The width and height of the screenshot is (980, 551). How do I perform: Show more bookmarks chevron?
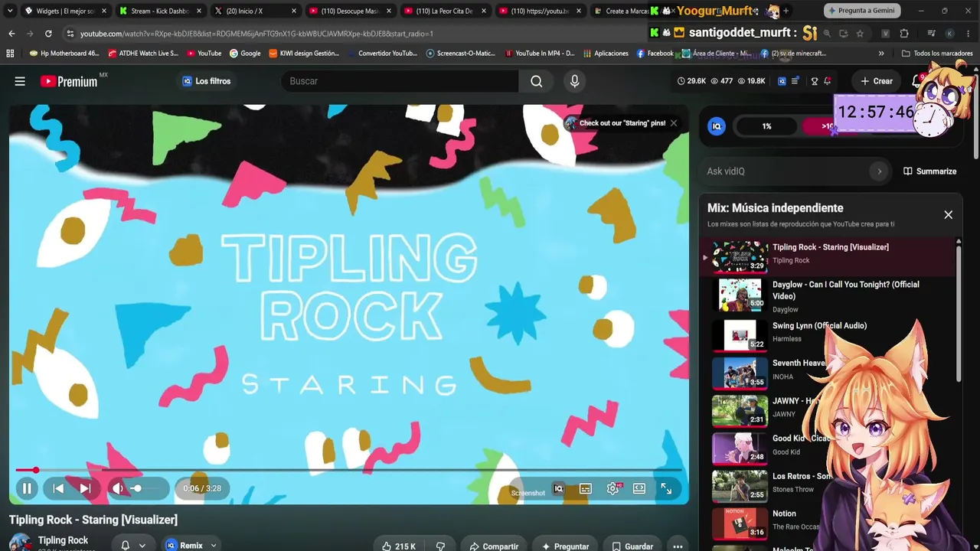[881, 54]
